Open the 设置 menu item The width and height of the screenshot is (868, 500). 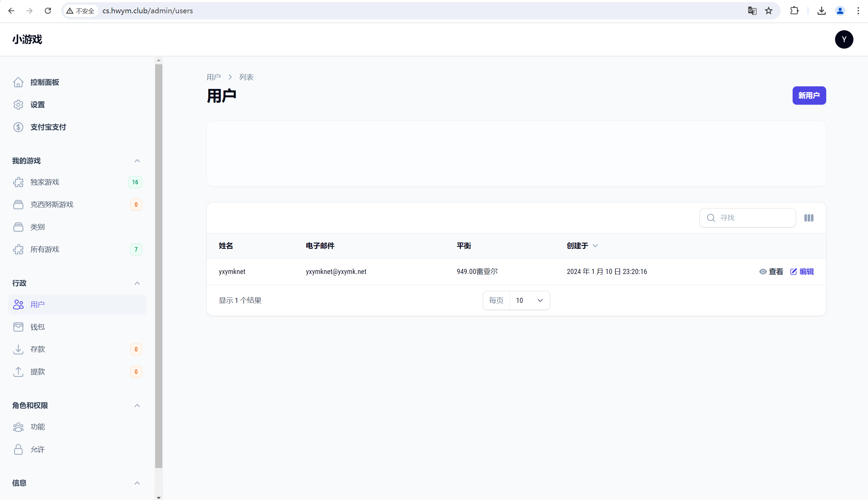coord(77,105)
